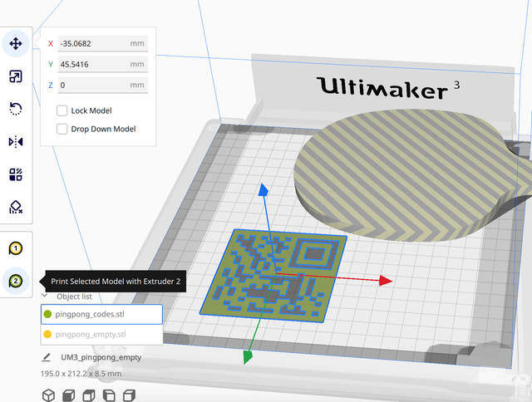Click the X position input field

[x=103, y=43]
